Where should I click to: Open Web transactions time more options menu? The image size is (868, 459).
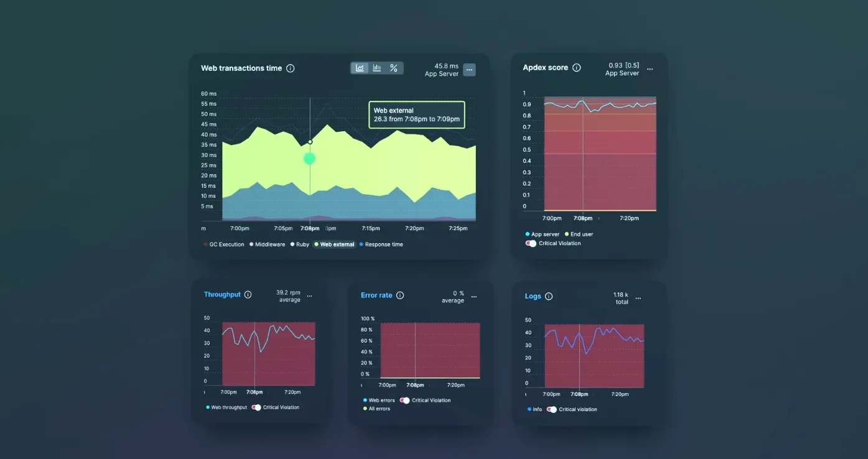[x=470, y=70]
